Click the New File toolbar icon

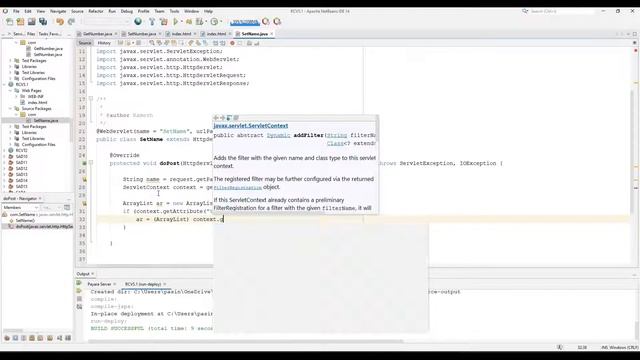[x=9, y=22]
